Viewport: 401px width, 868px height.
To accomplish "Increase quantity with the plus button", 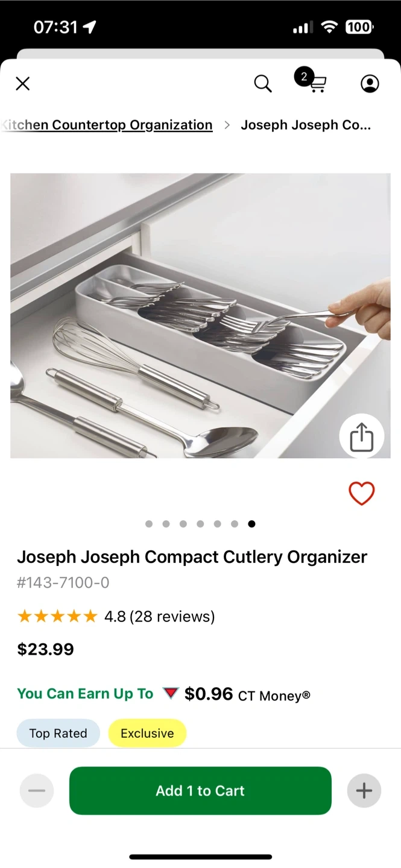I will [x=364, y=790].
